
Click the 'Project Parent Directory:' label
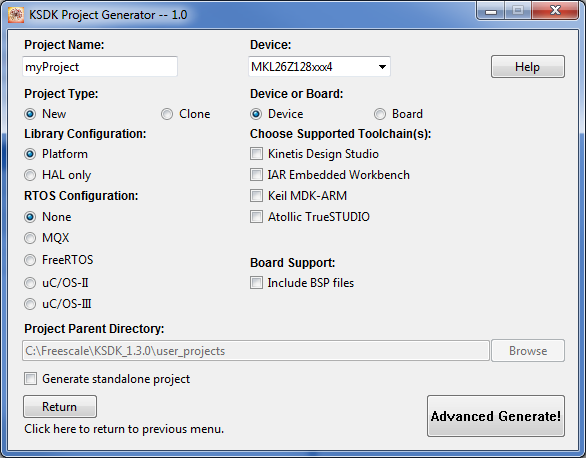(x=94, y=329)
